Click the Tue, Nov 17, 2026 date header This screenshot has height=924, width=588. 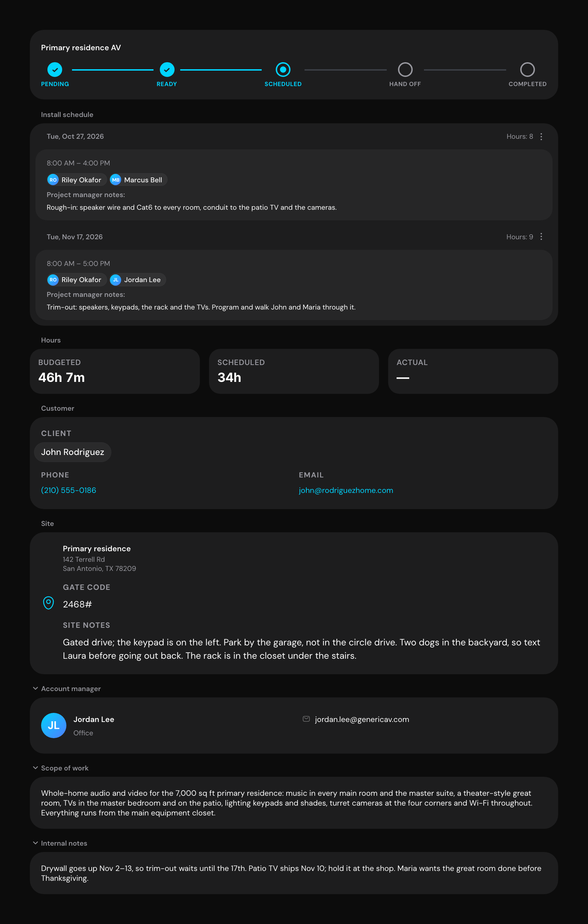[75, 237]
